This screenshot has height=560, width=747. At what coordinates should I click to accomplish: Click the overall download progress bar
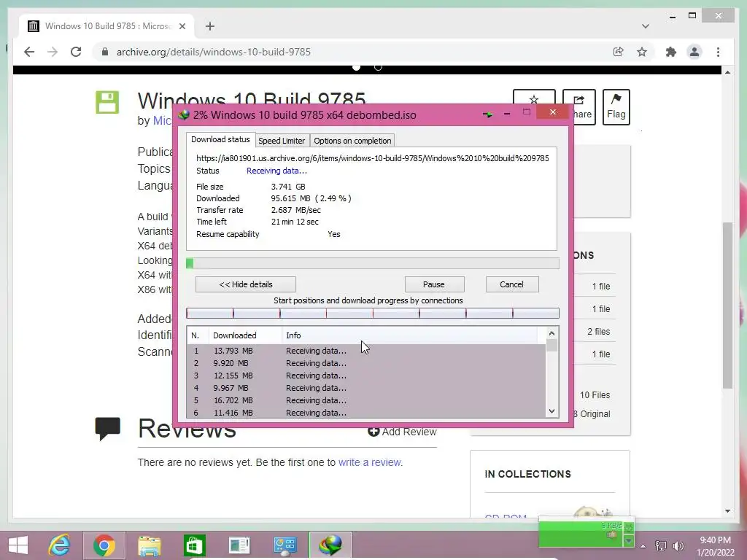point(373,263)
